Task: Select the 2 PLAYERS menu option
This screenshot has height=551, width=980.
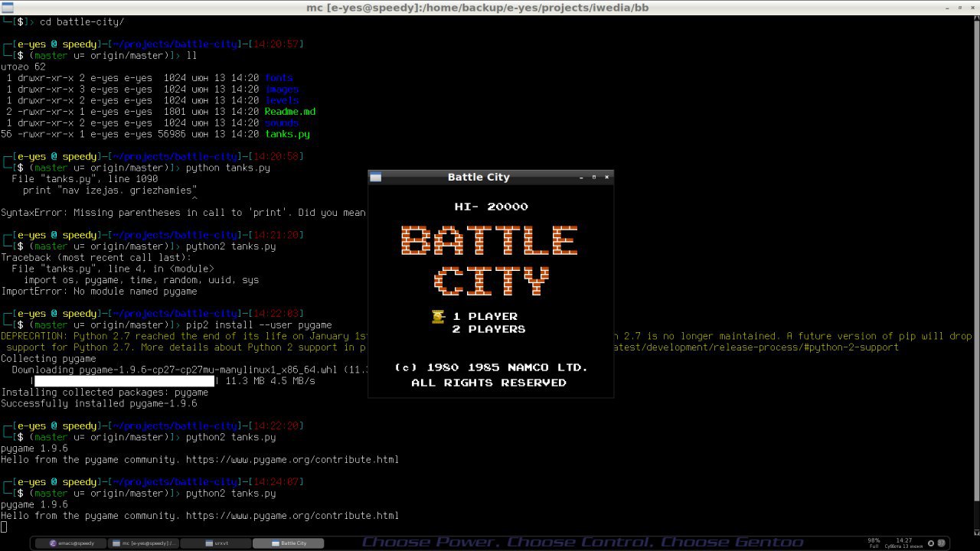Action: tap(488, 329)
